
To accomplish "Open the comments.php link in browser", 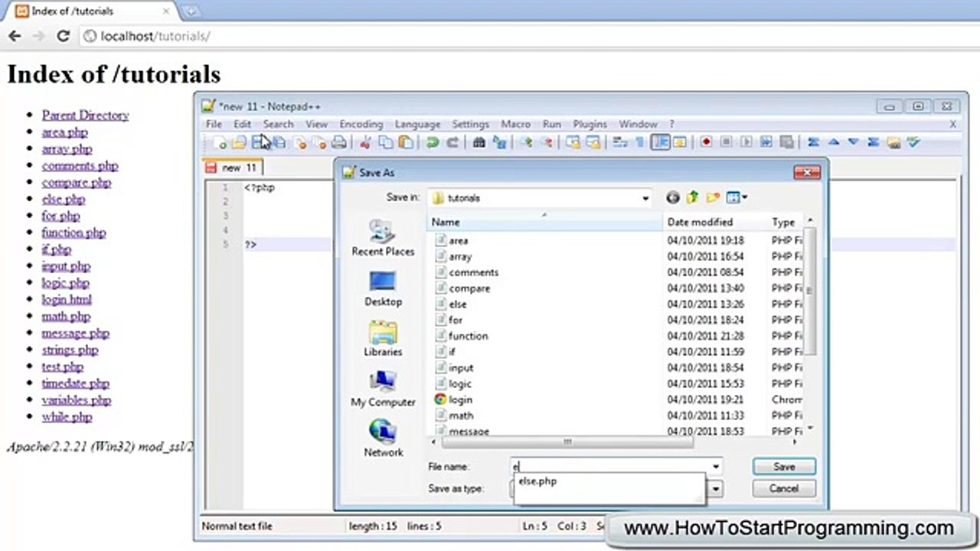I will 80,165.
